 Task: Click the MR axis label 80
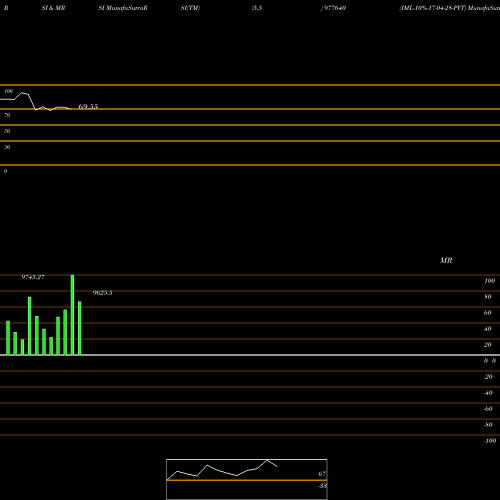488,297
